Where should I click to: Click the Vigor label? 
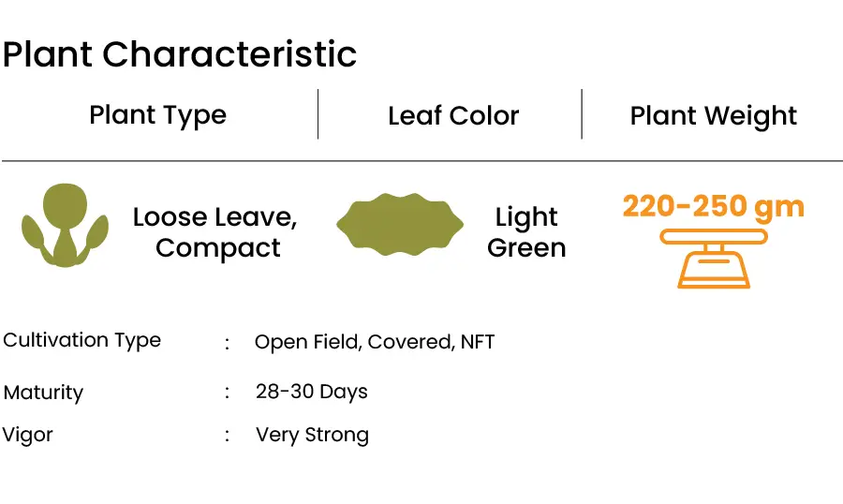(x=27, y=436)
